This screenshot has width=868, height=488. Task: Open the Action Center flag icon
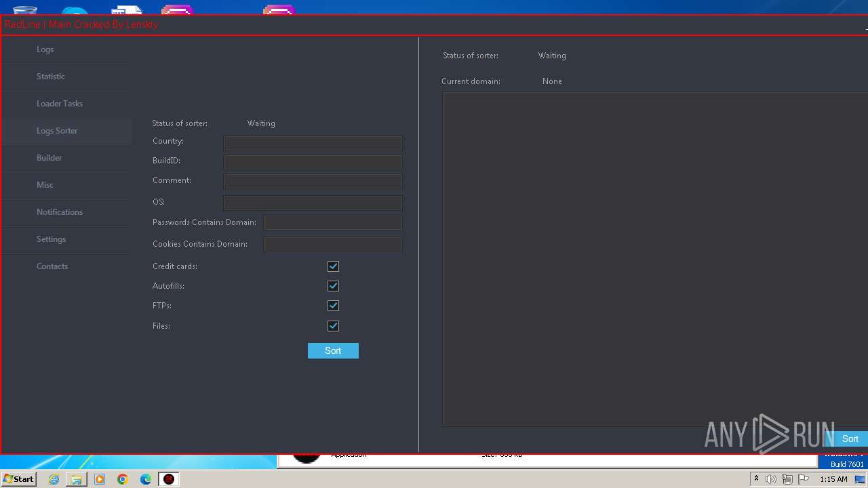pyautogui.click(x=804, y=479)
